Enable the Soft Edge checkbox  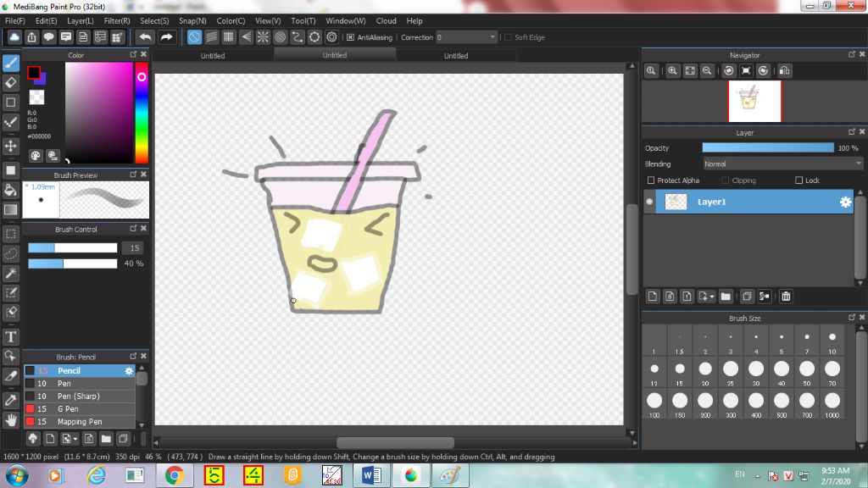pyautogui.click(x=509, y=37)
